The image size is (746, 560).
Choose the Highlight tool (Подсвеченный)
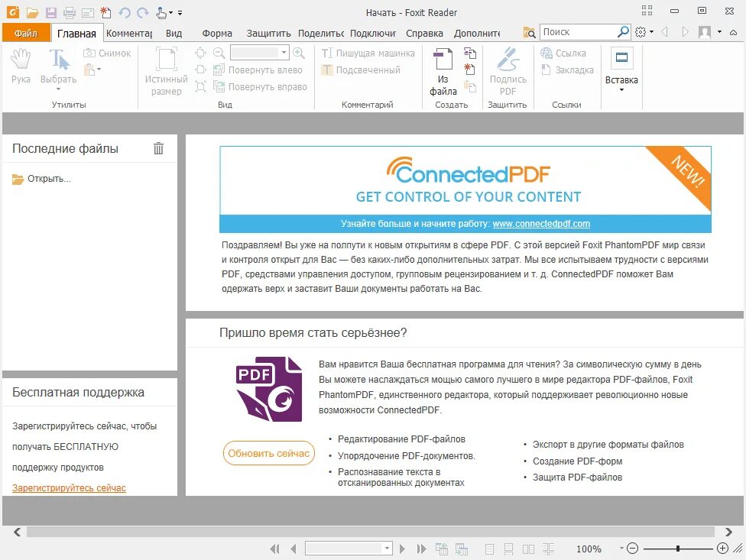coord(361,70)
